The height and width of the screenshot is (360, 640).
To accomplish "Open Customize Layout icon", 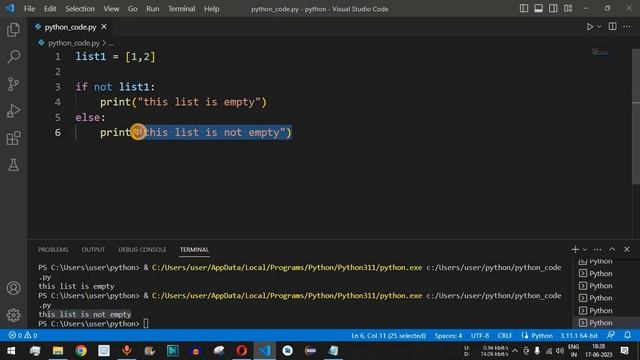I will (x=568, y=9).
